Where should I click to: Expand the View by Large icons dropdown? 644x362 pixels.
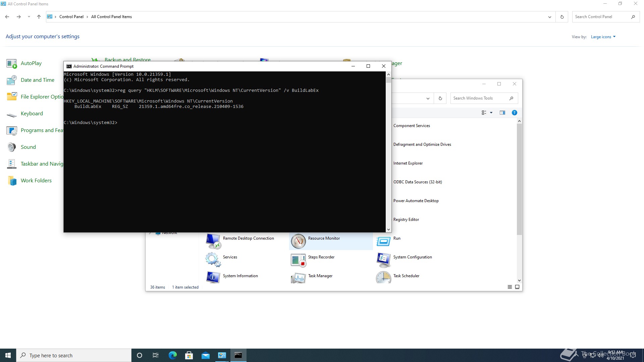point(603,37)
